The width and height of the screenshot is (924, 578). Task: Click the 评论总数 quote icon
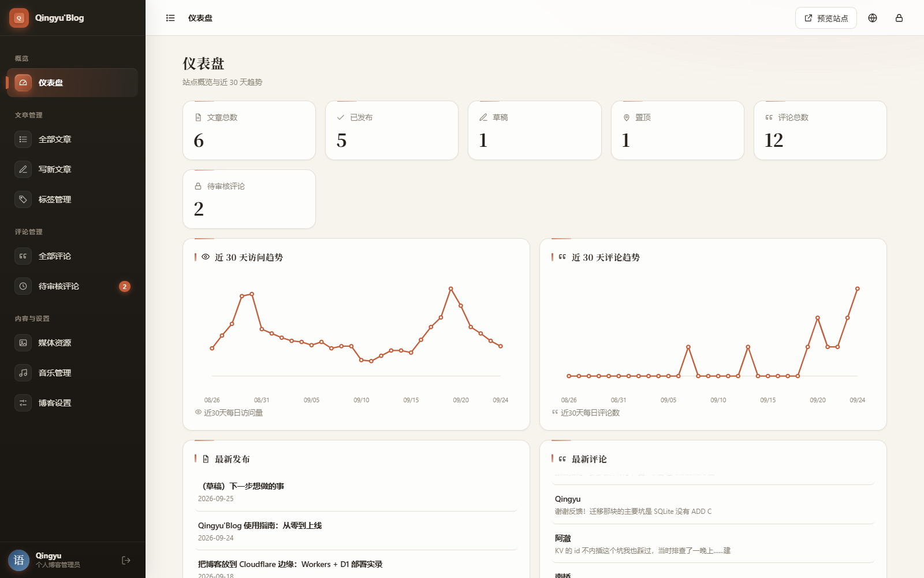click(x=769, y=117)
